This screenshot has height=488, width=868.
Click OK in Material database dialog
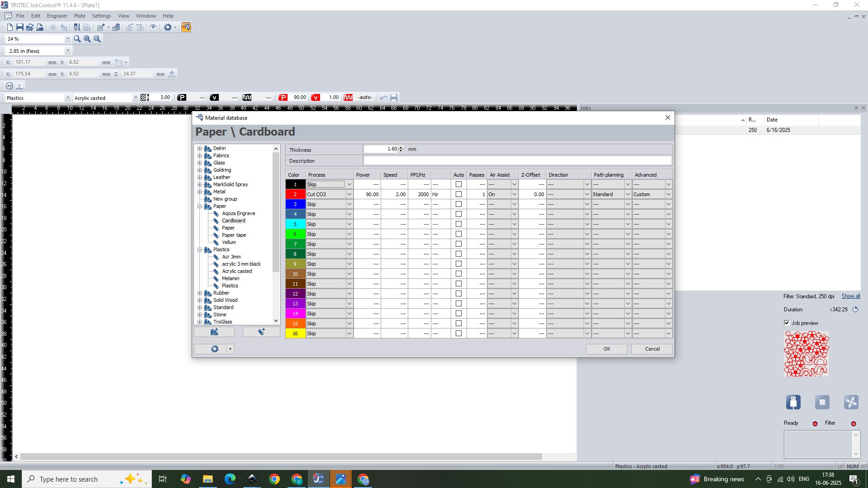point(607,349)
